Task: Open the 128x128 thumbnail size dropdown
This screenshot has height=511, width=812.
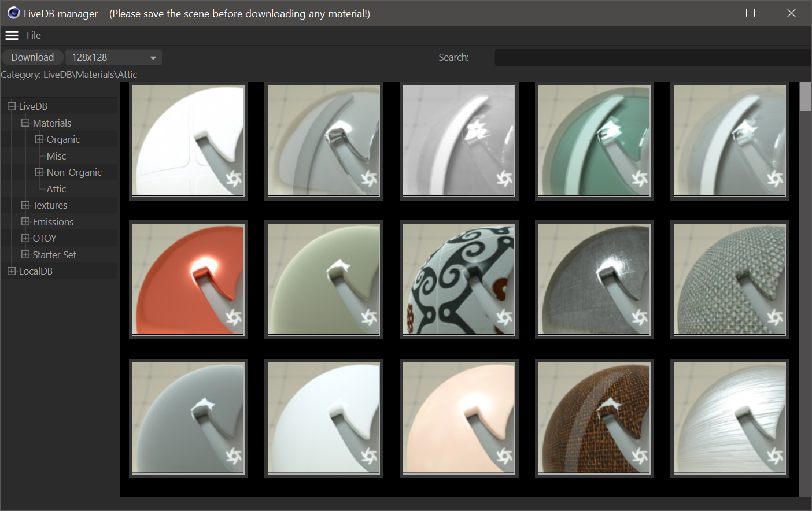Action: coord(113,57)
